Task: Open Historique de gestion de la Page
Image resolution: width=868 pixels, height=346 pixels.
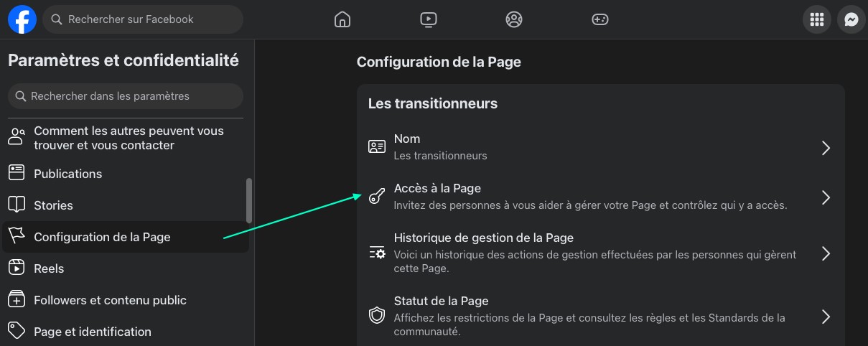Action: pos(600,253)
